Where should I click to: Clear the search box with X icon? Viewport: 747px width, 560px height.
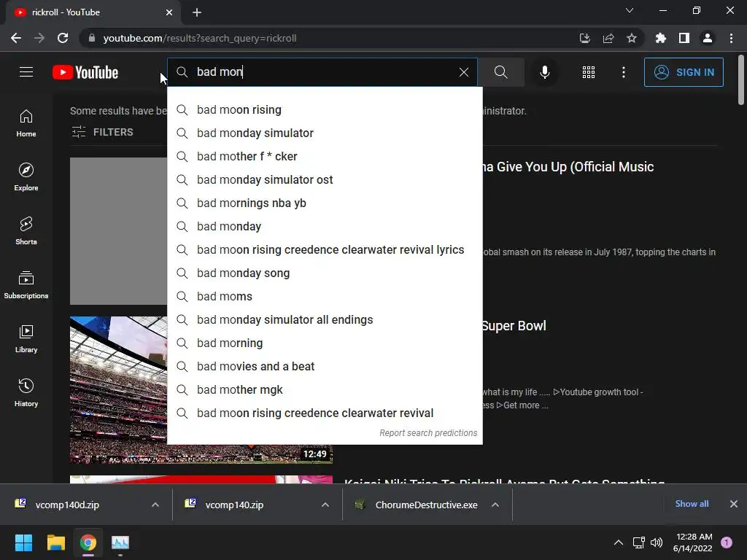pyautogui.click(x=463, y=72)
